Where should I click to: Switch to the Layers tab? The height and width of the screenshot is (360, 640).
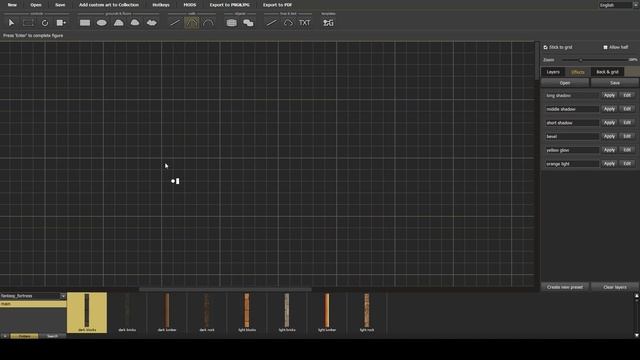553,72
